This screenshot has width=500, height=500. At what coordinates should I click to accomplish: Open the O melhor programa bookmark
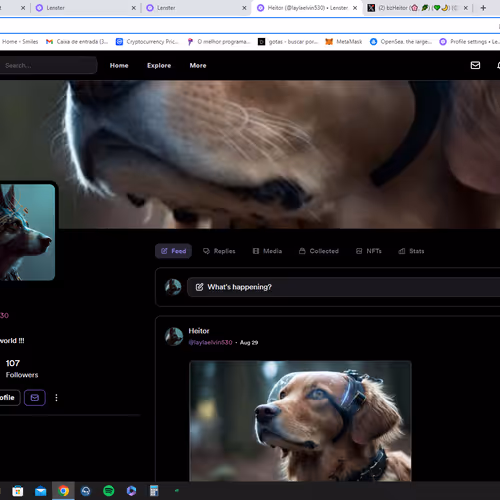218,42
